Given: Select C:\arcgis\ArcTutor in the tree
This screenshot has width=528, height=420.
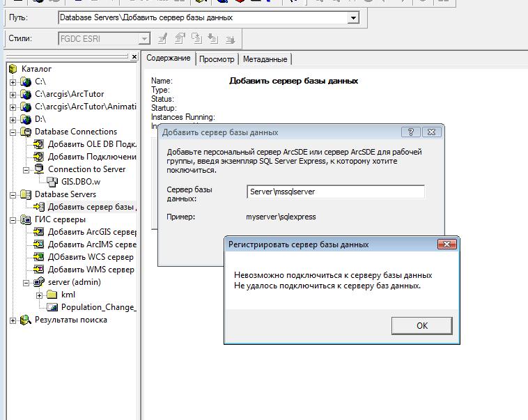Looking at the screenshot, I should pyautogui.click(x=70, y=94).
